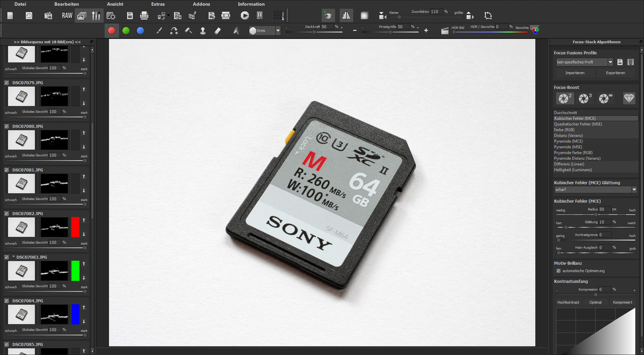The width and height of the screenshot is (644, 355).
Task: Click the save floppy disk icon
Action: click(x=130, y=15)
